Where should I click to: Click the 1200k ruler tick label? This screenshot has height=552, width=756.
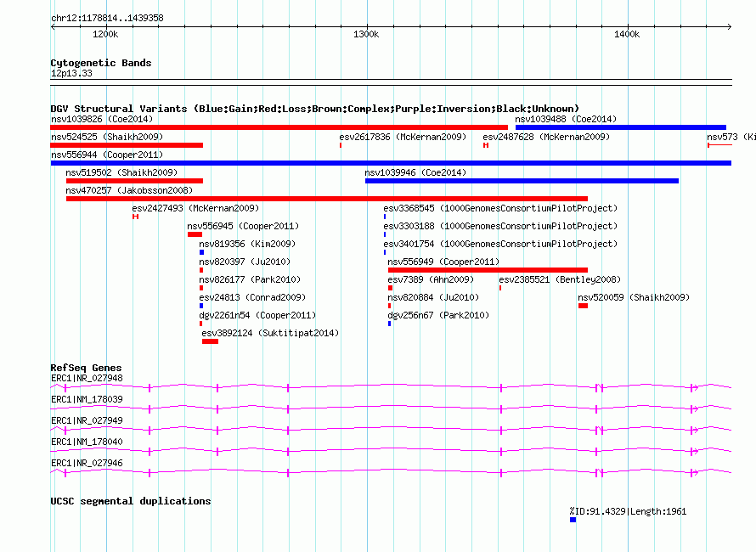pos(105,34)
